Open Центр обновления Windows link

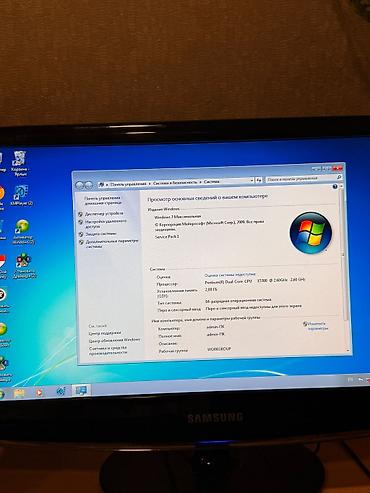tap(114, 340)
